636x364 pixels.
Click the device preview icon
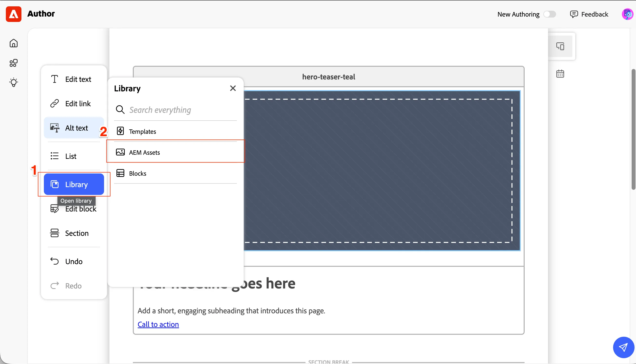pos(560,46)
